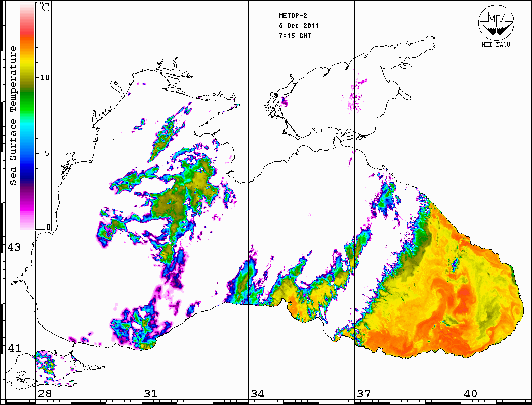The width and height of the screenshot is (532, 405).
Task: Click the 'Sea Surface Temperature' vertical label
Action: pos(13,115)
